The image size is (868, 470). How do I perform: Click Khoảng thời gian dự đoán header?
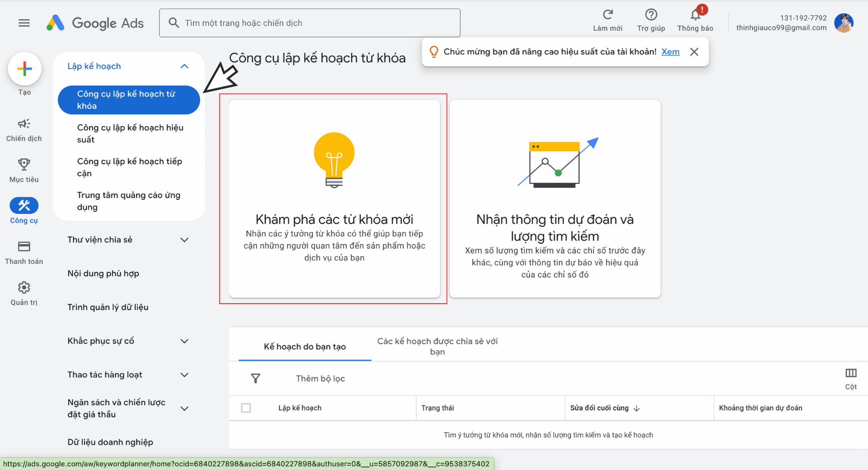coord(761,408)
